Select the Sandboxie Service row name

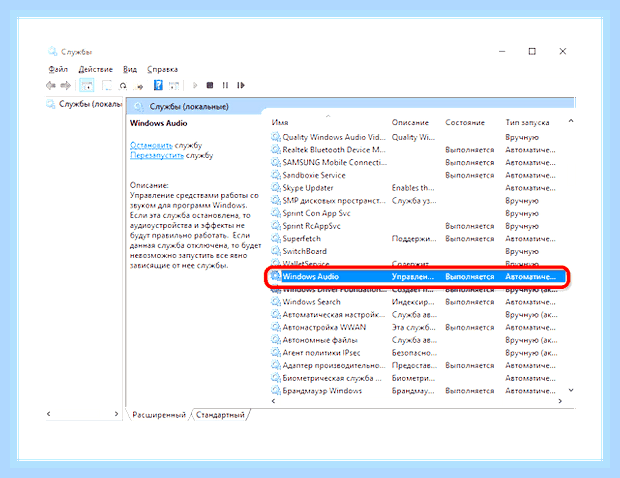(314, 175)
